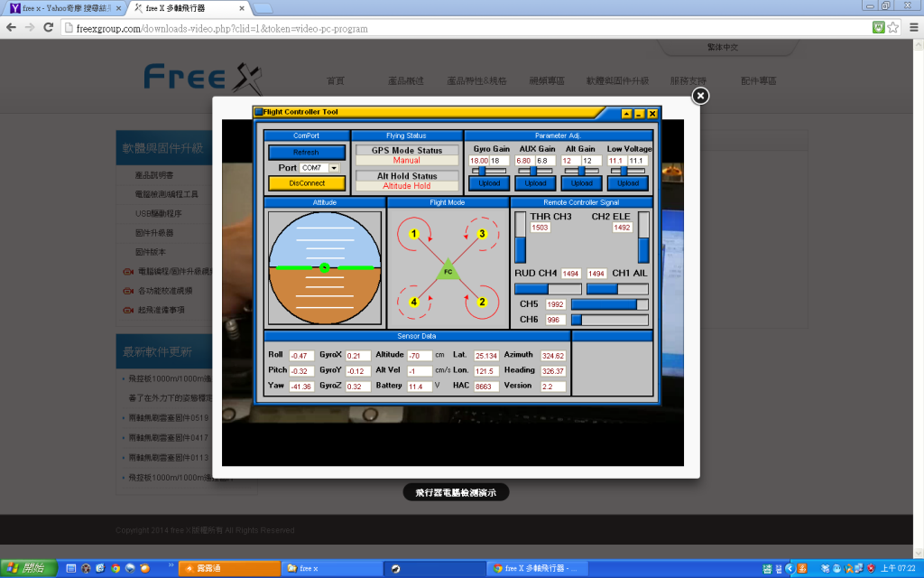Image resolution: width=924 pixels, height=578 pixels.
Task: Go to 首頁 in the site navigation
Action: click(336, 80)
